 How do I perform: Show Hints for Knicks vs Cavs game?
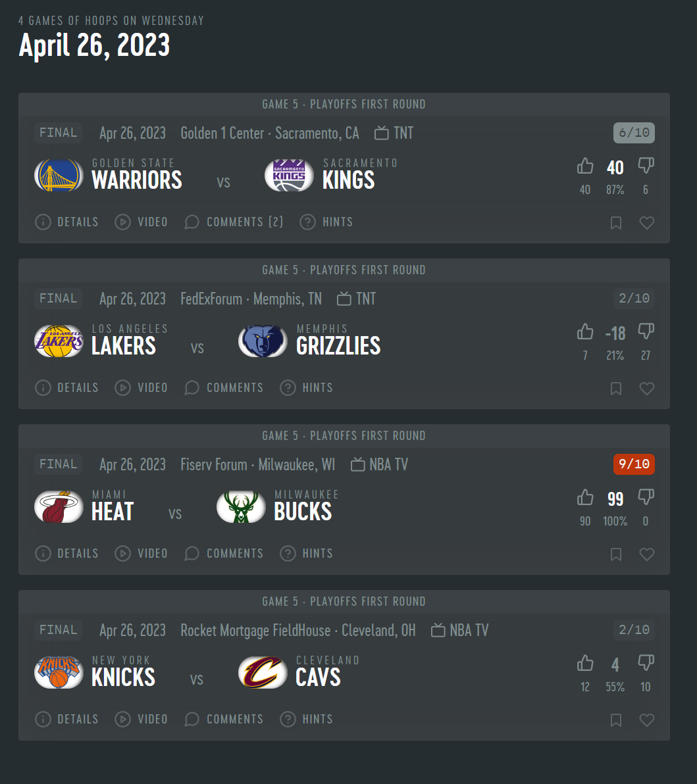tap(306, 719)
